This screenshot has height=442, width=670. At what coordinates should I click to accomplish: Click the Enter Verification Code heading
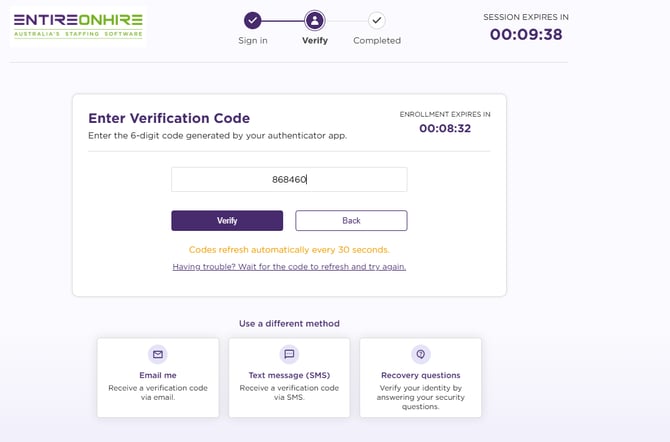[x=169, y=118]
